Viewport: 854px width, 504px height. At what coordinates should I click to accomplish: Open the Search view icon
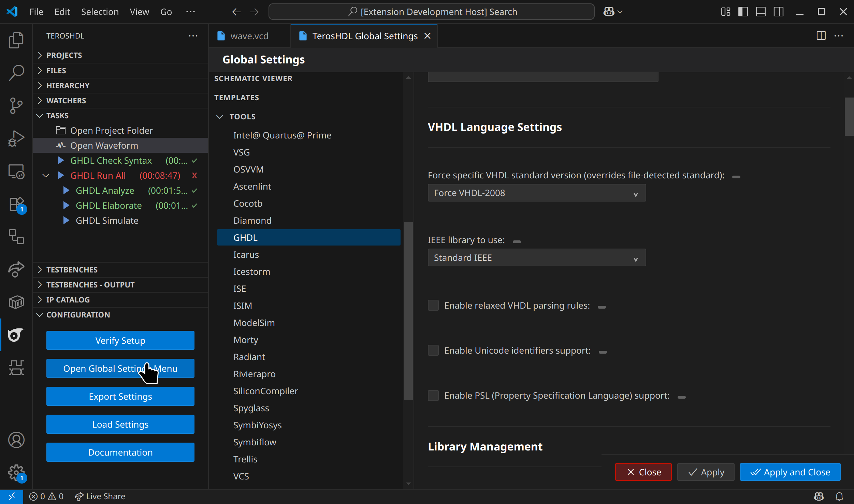pyautogui.click(x=16, y=73)
